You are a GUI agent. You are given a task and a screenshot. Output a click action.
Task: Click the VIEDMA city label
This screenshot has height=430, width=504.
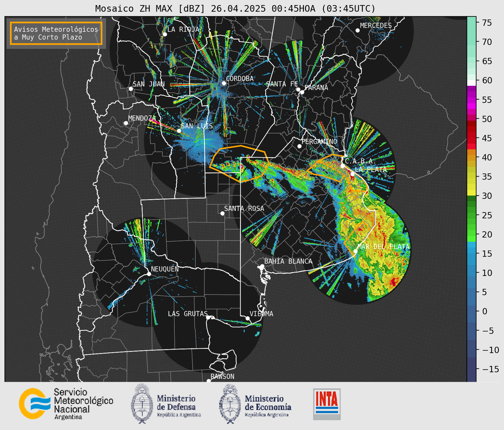point(261,314)
